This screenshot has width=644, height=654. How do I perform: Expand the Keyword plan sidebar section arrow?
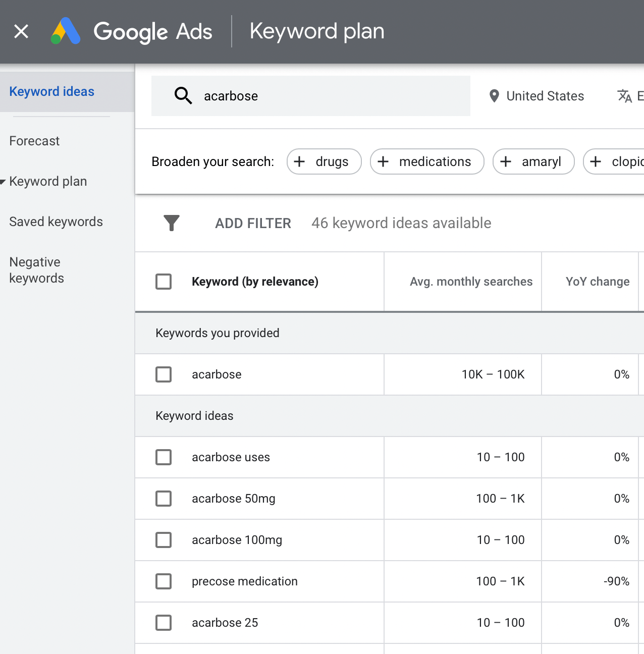click(3, 182)
